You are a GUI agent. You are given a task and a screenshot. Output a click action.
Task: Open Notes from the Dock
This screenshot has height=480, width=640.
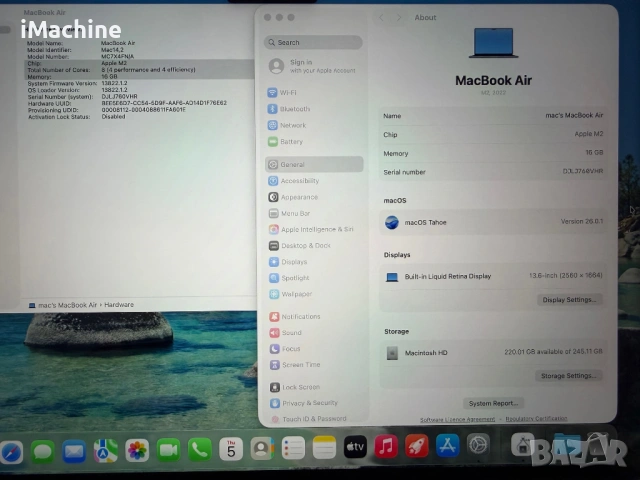tap(324, 447)
